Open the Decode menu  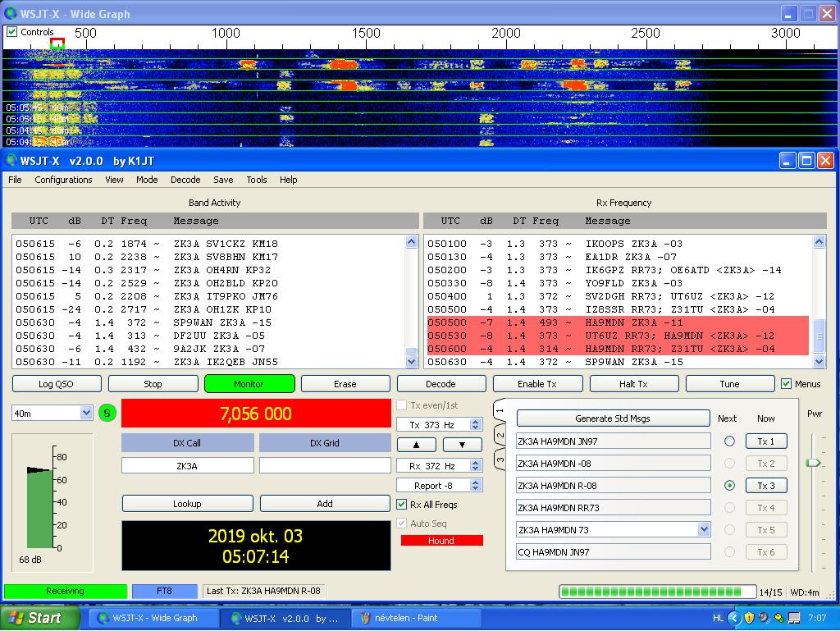point(185,180)
